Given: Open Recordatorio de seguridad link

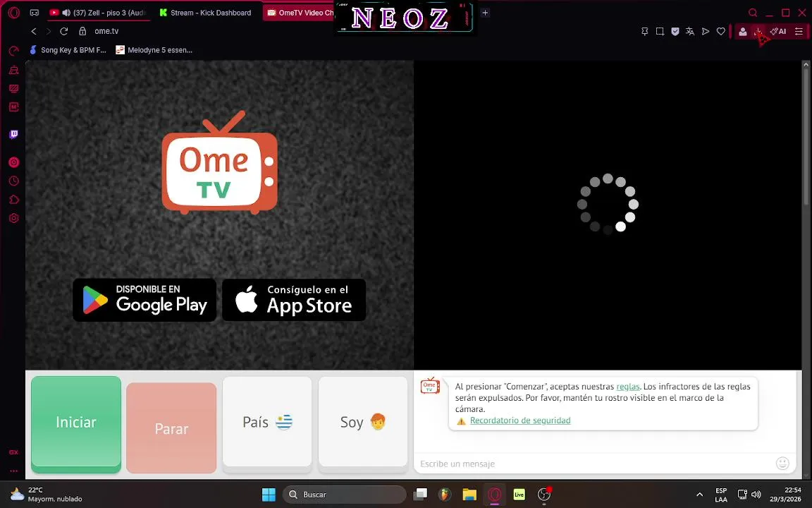Looking at the screenshot, I should click(520, 421).
